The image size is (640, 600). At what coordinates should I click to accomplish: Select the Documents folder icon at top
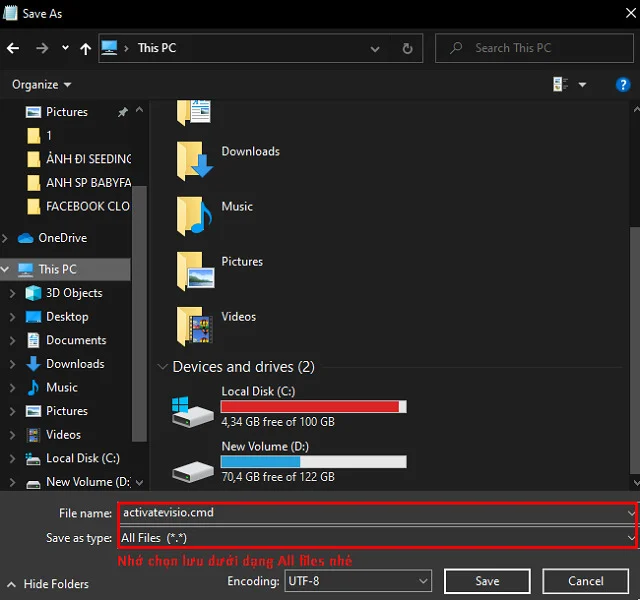click(x=194, y=112)
